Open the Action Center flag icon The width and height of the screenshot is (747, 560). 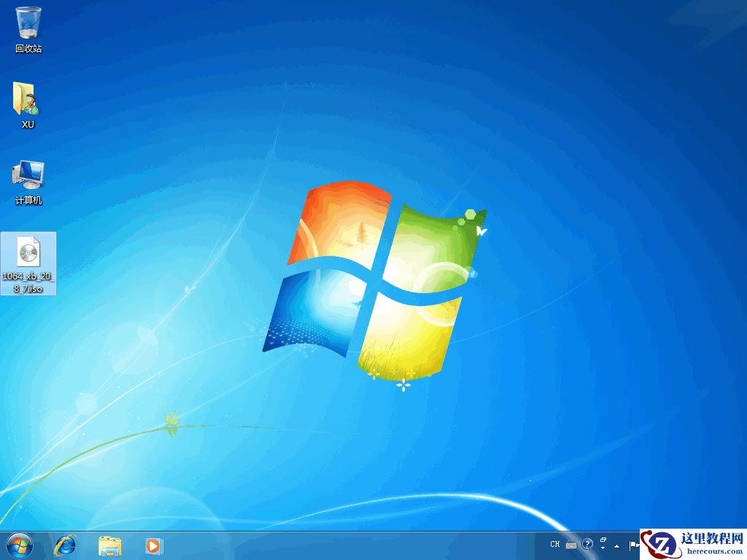(634, 545)
